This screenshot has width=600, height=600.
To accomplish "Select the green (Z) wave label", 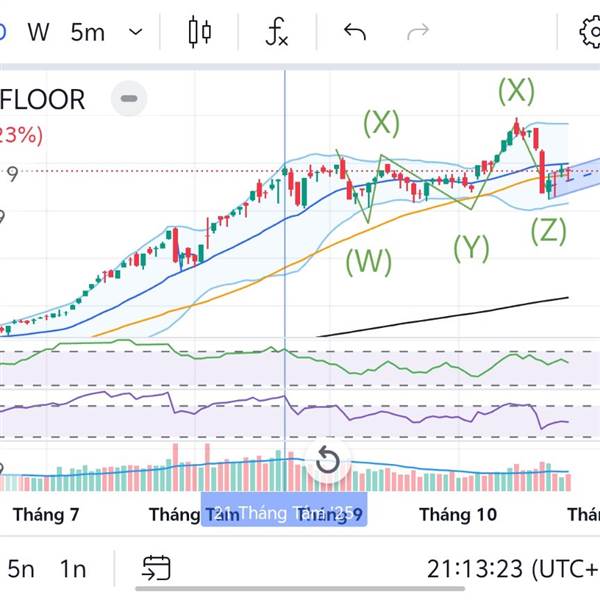I will 548,231.
